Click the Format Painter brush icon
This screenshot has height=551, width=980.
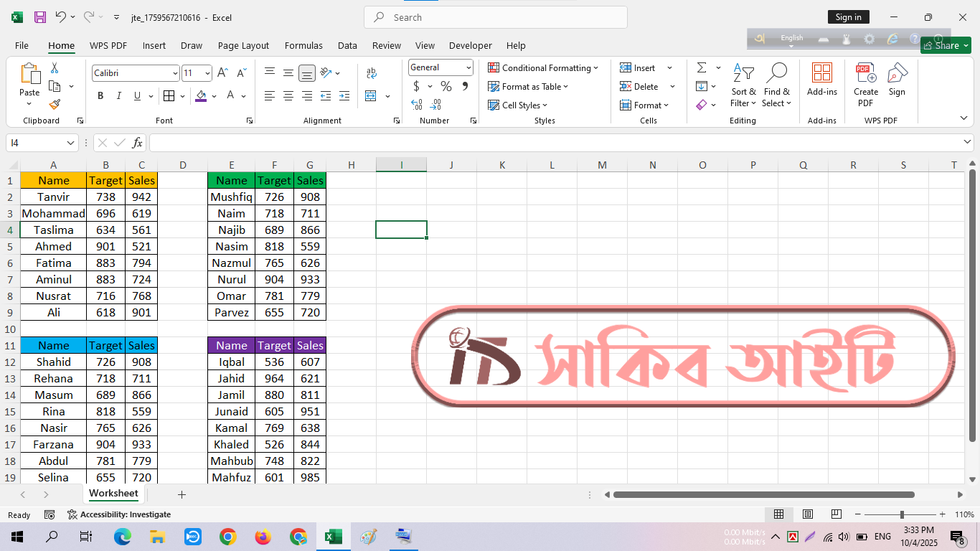click(55, 105)
